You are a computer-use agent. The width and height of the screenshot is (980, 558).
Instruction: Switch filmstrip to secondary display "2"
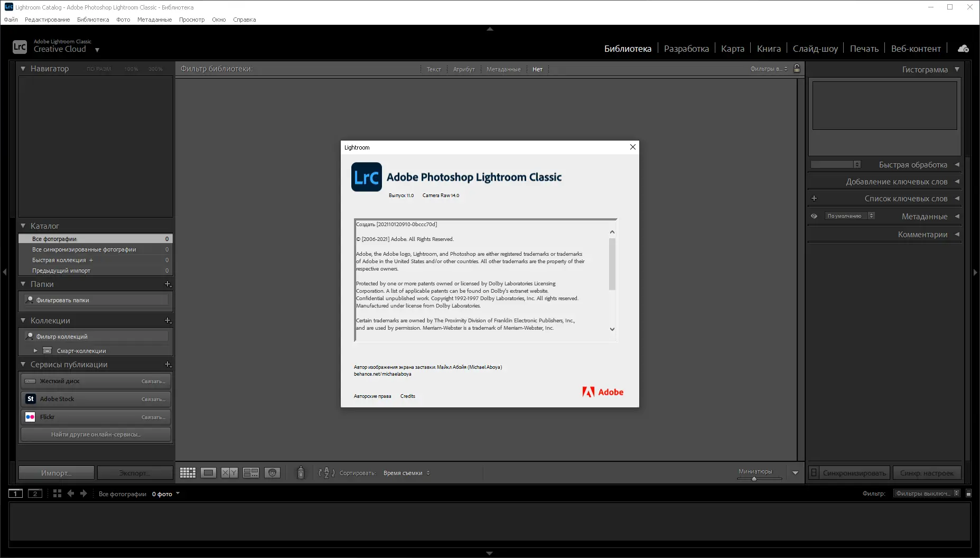coord(35,493)
